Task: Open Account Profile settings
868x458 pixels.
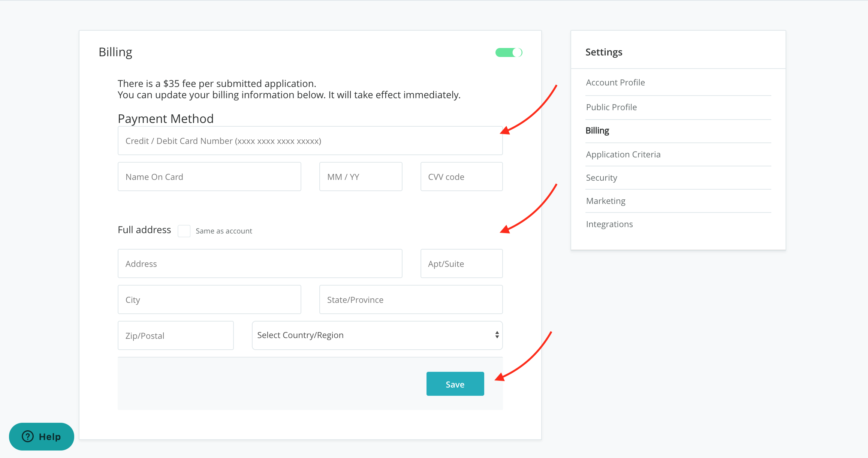Action: pos(615,82)
